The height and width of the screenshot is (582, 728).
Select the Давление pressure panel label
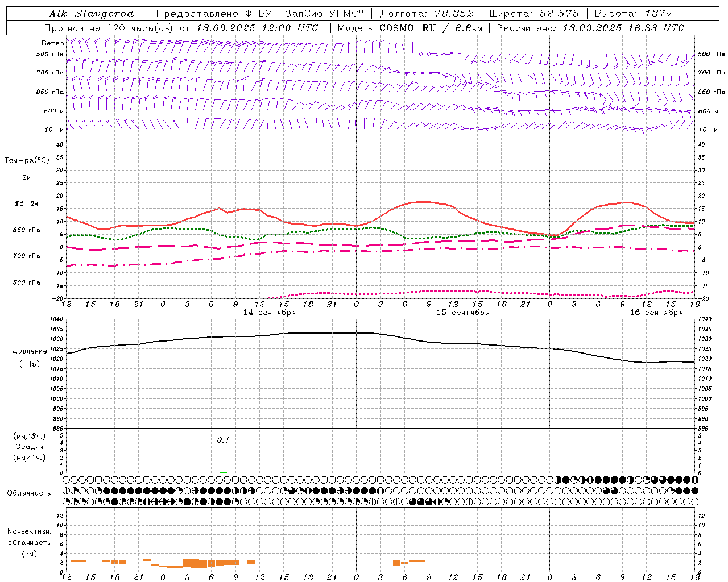29,351
